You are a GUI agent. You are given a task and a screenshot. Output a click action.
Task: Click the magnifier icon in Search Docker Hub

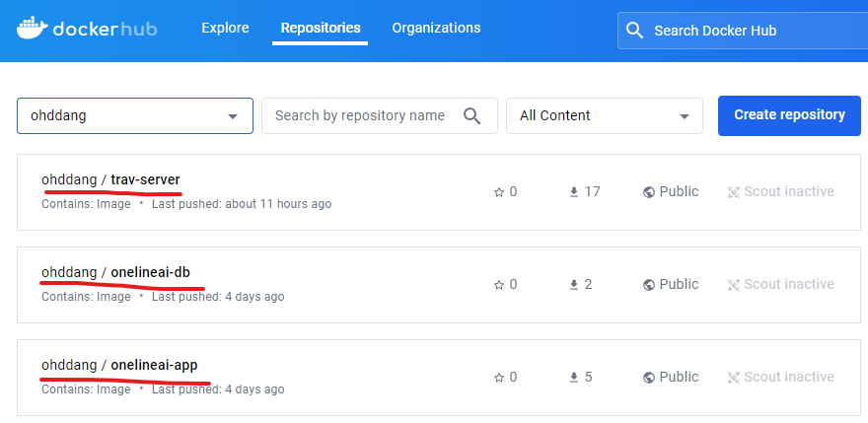click(x=634, y=31)
